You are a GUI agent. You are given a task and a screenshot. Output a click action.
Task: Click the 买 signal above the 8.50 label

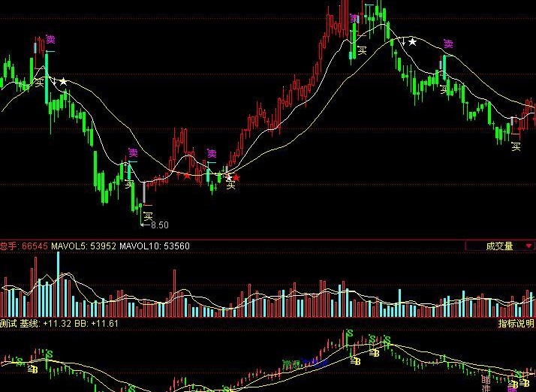(148, 216)
